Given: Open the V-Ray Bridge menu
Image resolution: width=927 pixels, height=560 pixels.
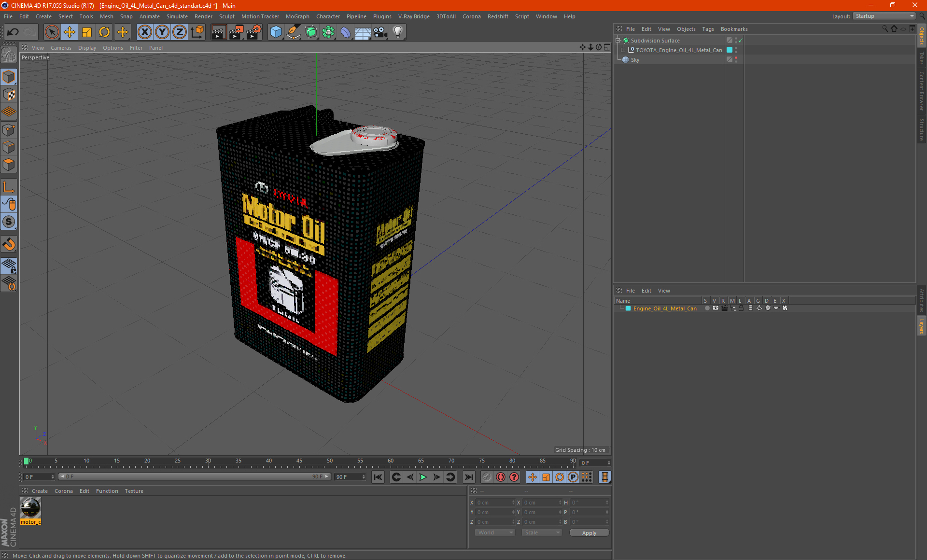Looking at the screenshot, I should tap(414, 16).
